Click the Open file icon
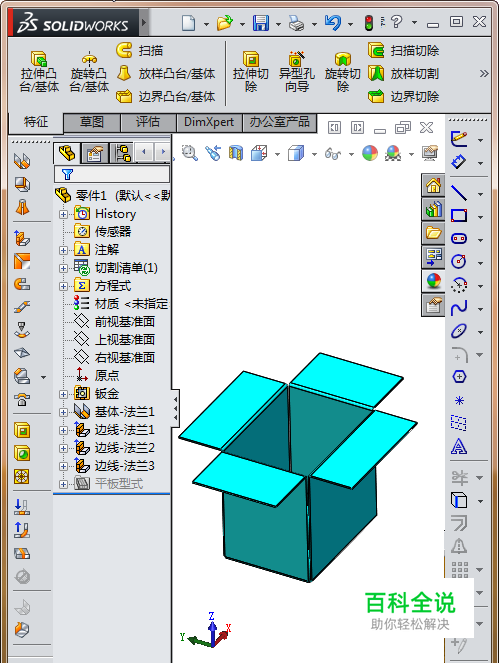The height and width of the screenshot is (663, 499). (x=225, y=22)
